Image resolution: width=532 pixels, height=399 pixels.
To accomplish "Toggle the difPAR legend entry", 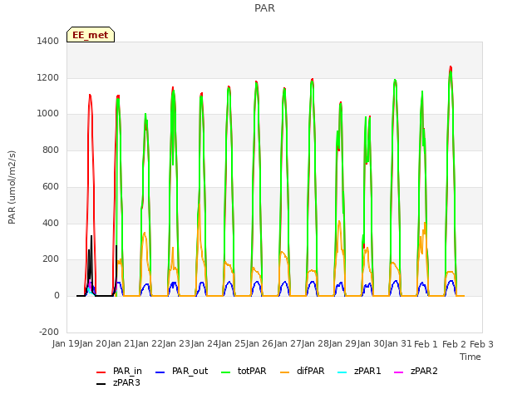I will (303, 371).
